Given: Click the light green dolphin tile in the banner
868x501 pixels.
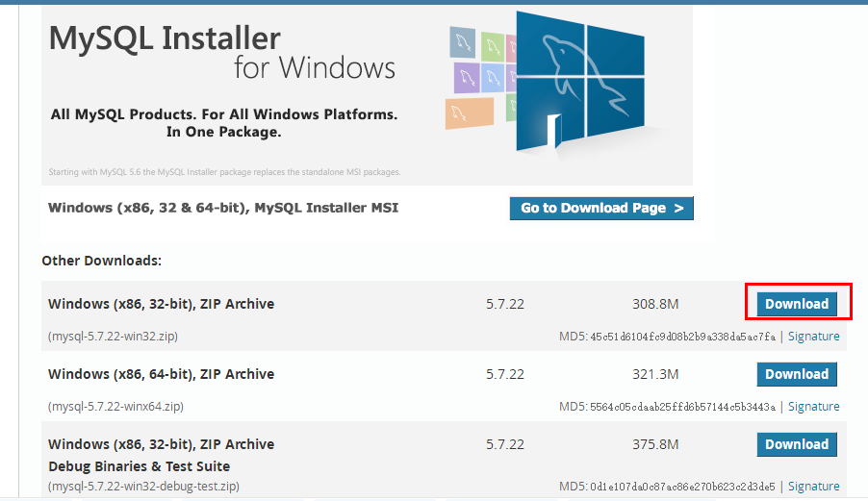Looking at the screenshot, I should point(493,45).
